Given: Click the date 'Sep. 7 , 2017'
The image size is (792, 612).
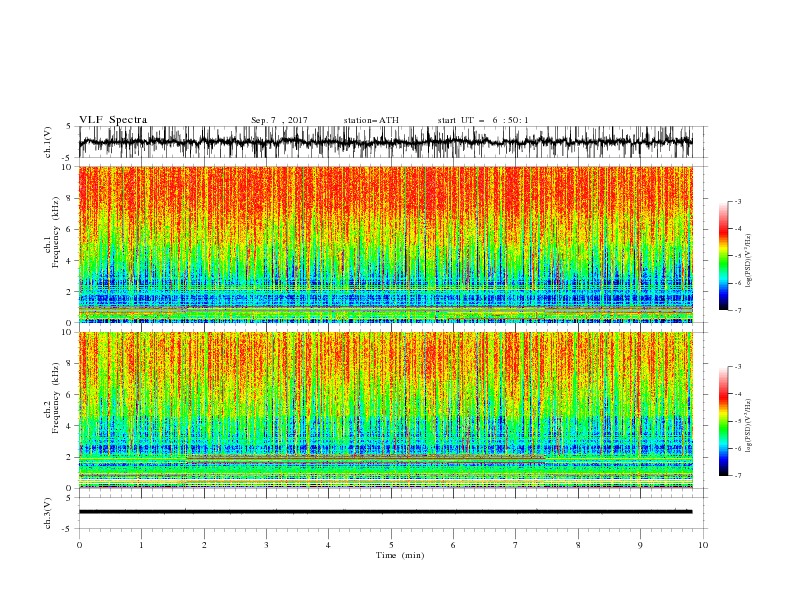Looking at the screenshot, I should pyautogui.click(x=279, y=120).
